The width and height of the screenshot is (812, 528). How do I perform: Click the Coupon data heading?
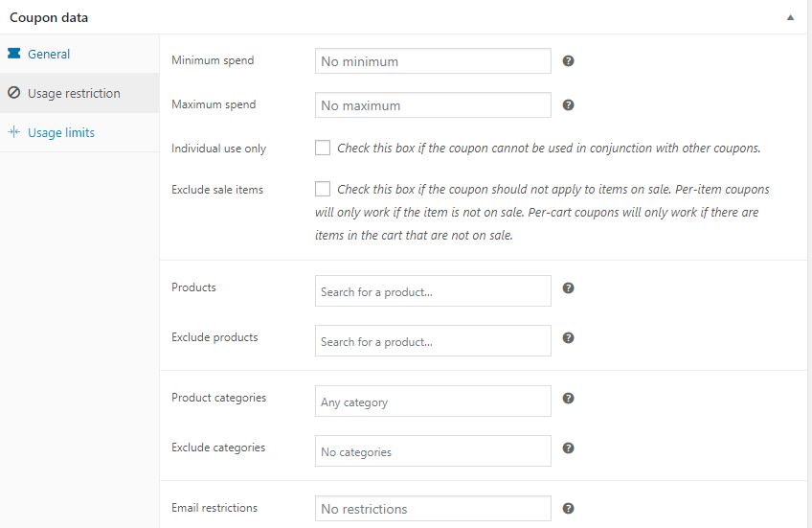point(49,17)
